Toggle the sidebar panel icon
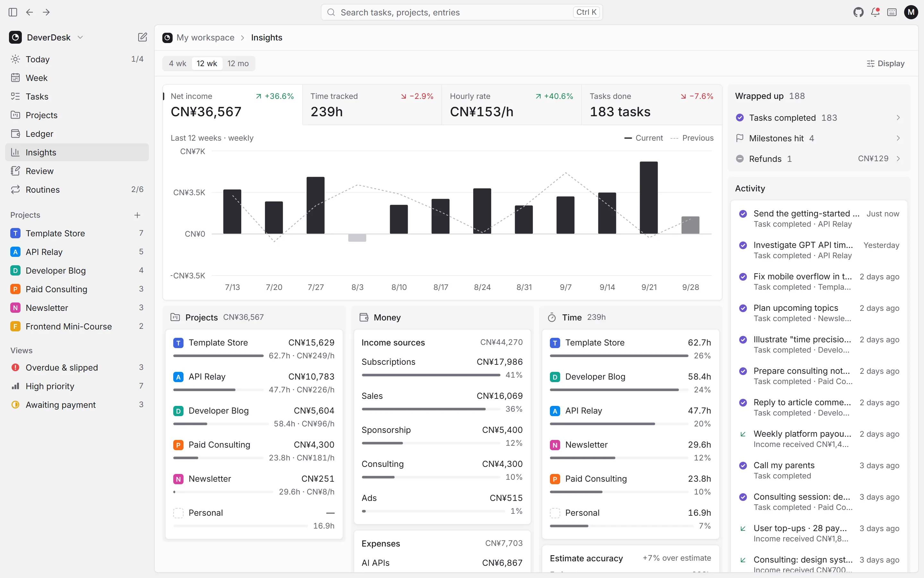Screen dimensions: 924x578 click(13, 12)
